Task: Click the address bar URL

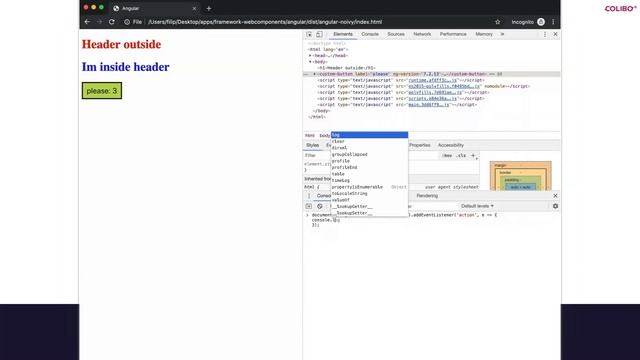Action: click(x=265, y=22)
